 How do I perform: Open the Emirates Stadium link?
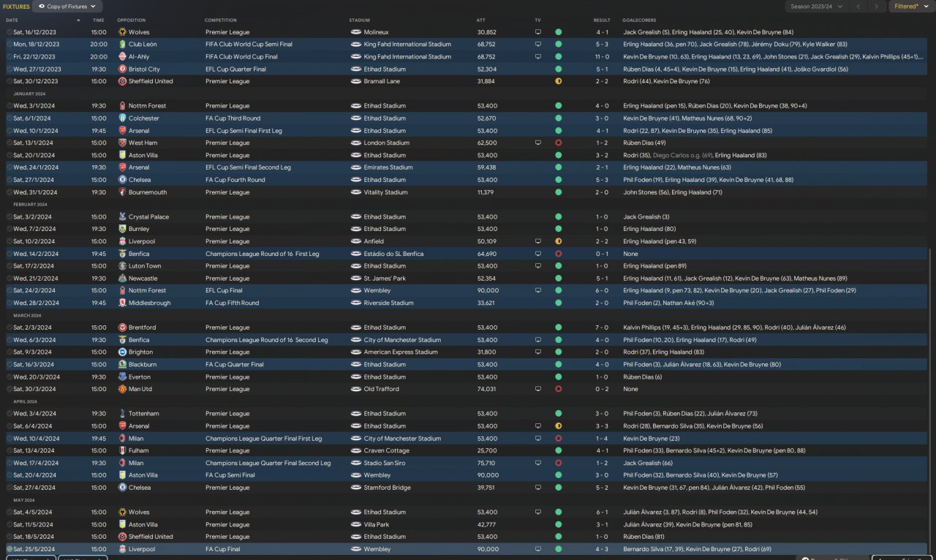click(x=388, y=167)
